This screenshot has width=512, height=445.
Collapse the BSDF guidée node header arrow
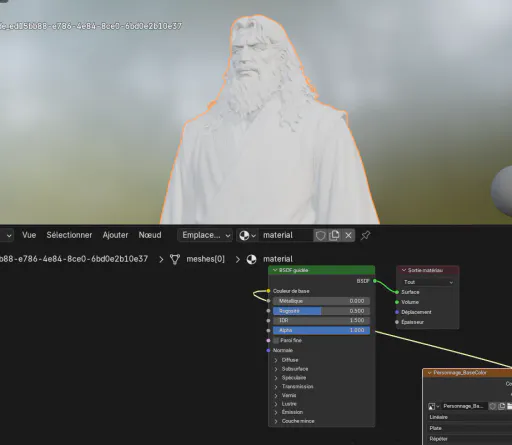point(275,270)
